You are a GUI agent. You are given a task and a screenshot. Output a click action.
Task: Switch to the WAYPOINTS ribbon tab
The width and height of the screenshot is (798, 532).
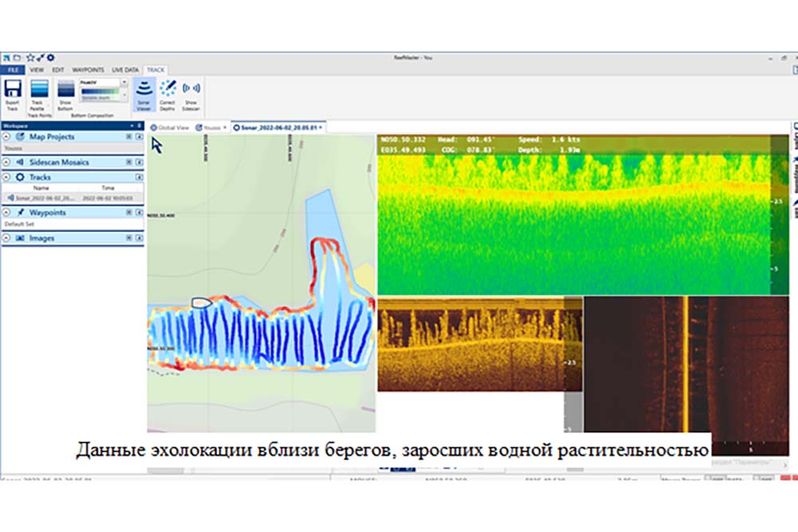(x=89, y=70)
